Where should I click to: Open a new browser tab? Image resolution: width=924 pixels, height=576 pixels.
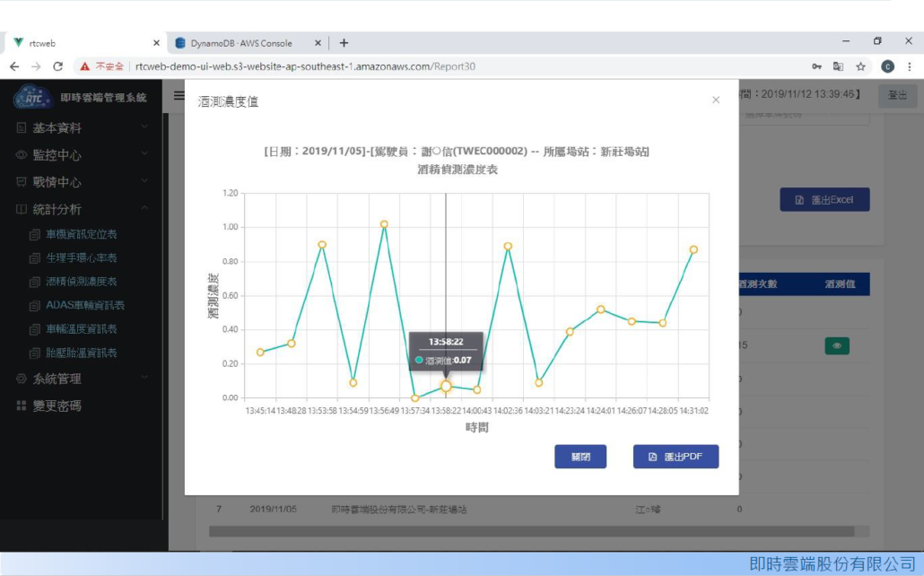coord(344,43)
